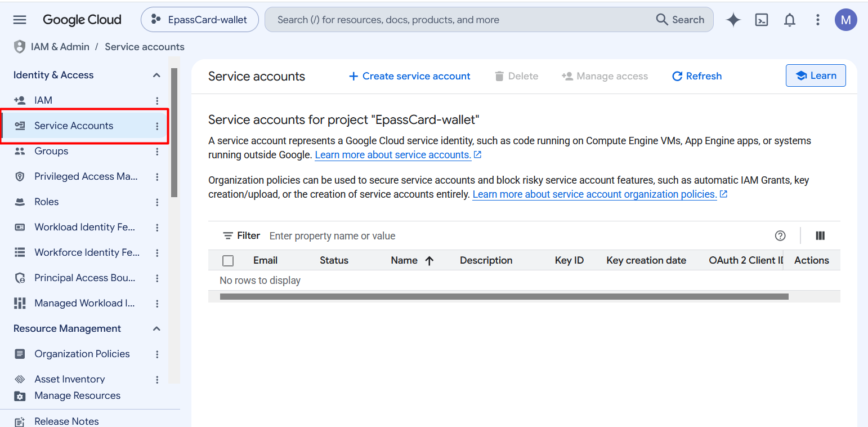
Task: Open the hamburger navigation menu
Action: click(x=20, y=20)
